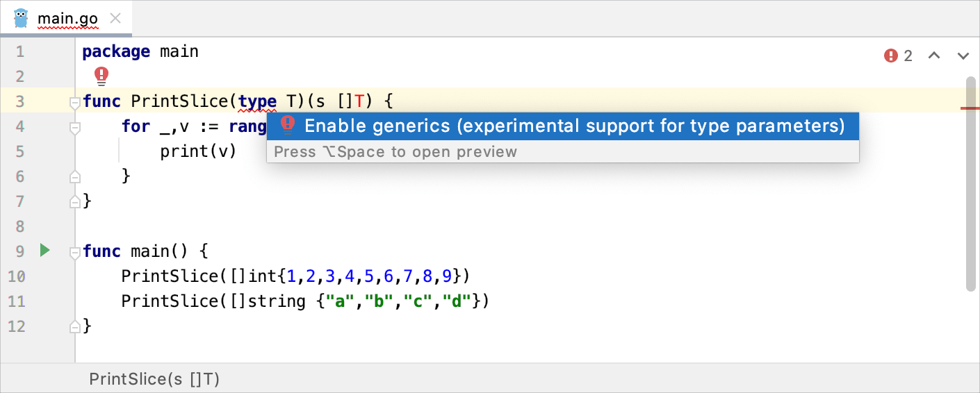Select the main.go editor tab

[x=66, y=18]
